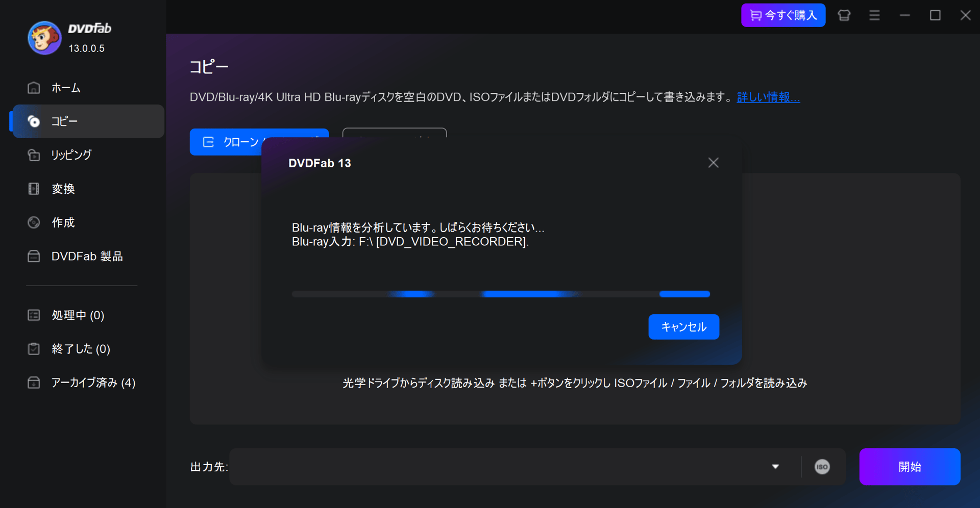Screen dimensions: 980x508
Task: Open the hamburger menu in title bar
Action: 874,15
